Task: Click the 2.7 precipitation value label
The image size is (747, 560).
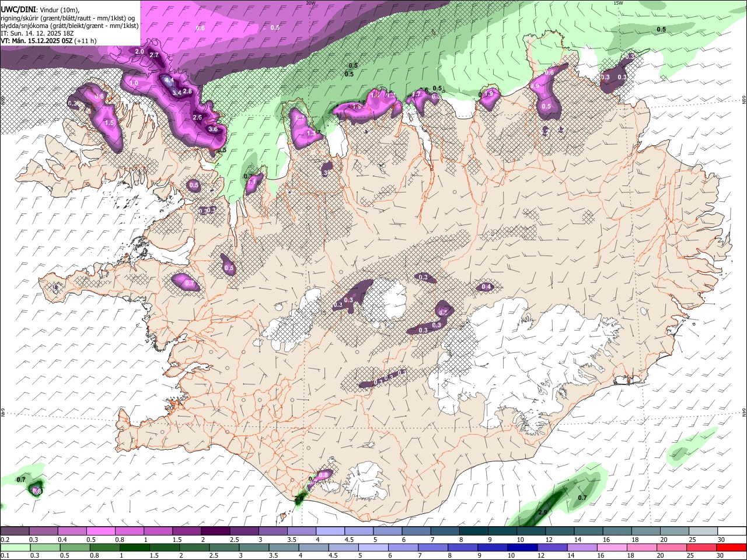Action: pyautogui.click(x=154, y=55)
